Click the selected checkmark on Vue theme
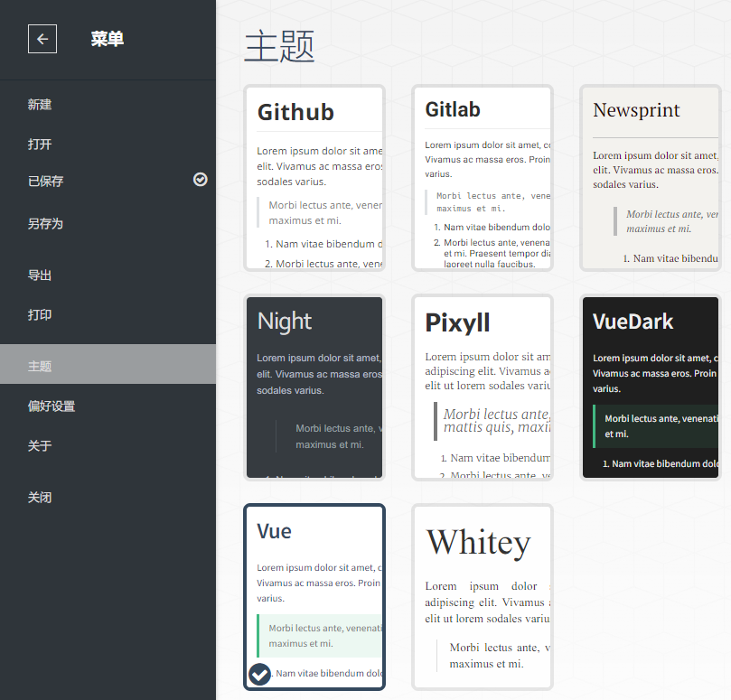This screenshot has width=731, height=700. coord(259,674)
